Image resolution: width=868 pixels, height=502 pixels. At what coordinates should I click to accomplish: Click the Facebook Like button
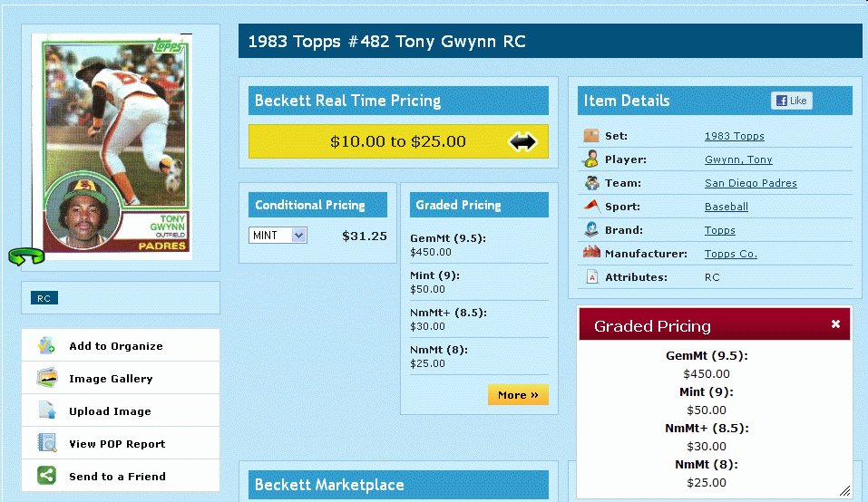click(792, 101)
